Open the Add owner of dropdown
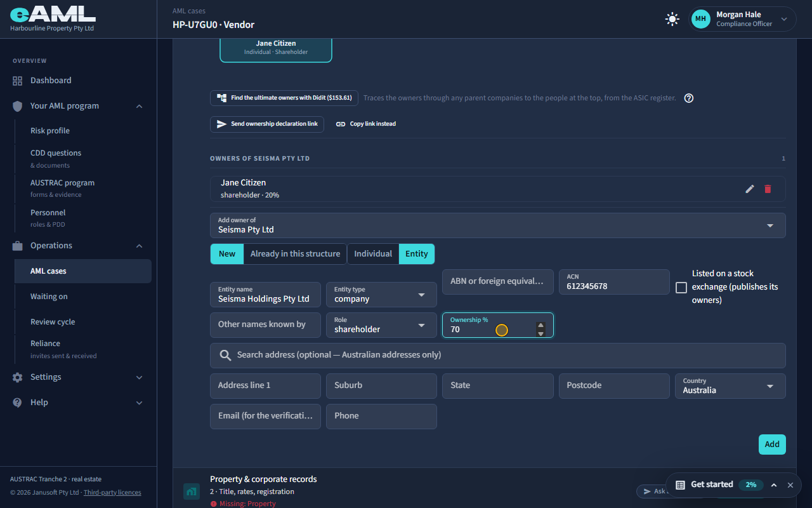Viewport: 812px width, 508px height. 498,225
